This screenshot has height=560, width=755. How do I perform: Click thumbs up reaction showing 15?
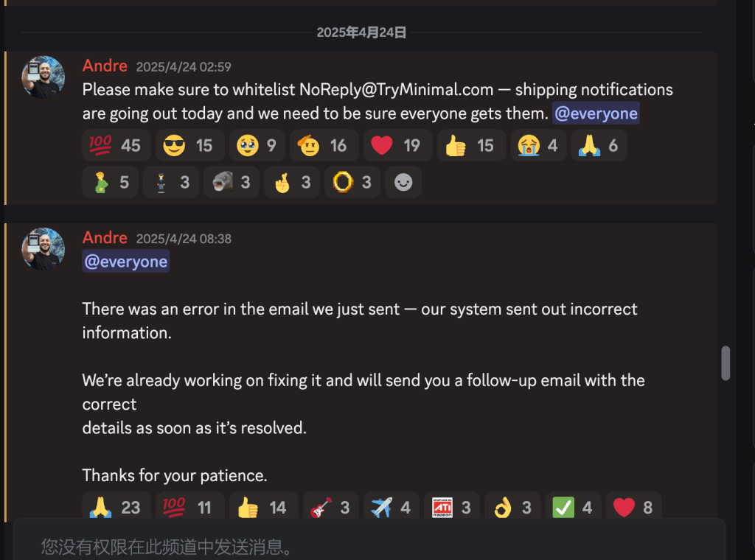(x=471, y=145)
